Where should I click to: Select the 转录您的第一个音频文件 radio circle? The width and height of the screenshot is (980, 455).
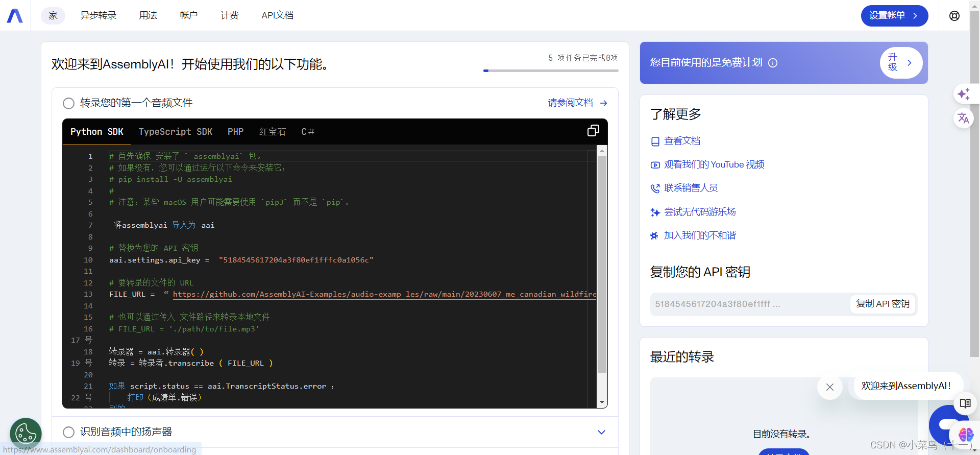point(68,103)
